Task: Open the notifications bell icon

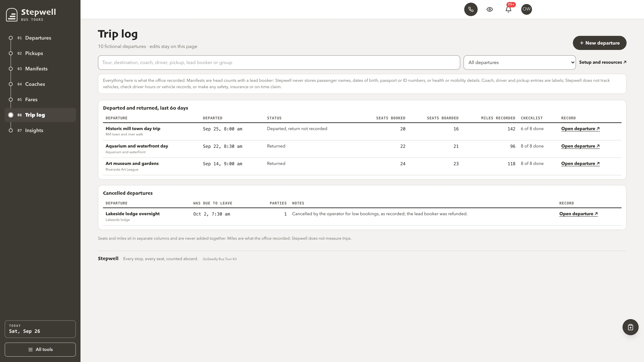Action: click(508, 9)
